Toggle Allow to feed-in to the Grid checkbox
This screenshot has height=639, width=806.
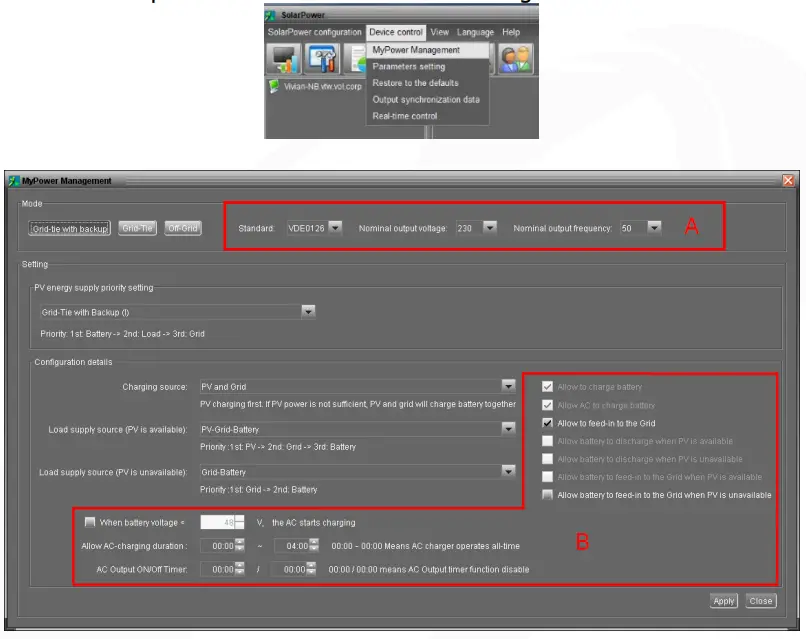pos(547,423)
